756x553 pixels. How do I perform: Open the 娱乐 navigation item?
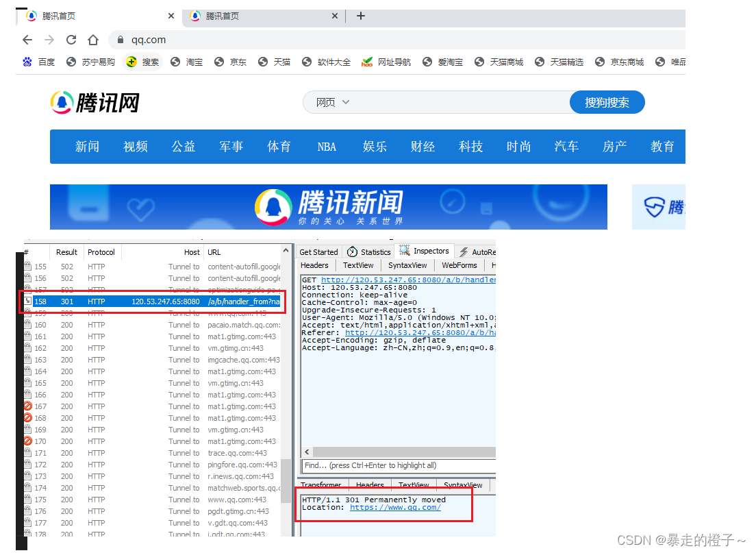tap(375, 146)
